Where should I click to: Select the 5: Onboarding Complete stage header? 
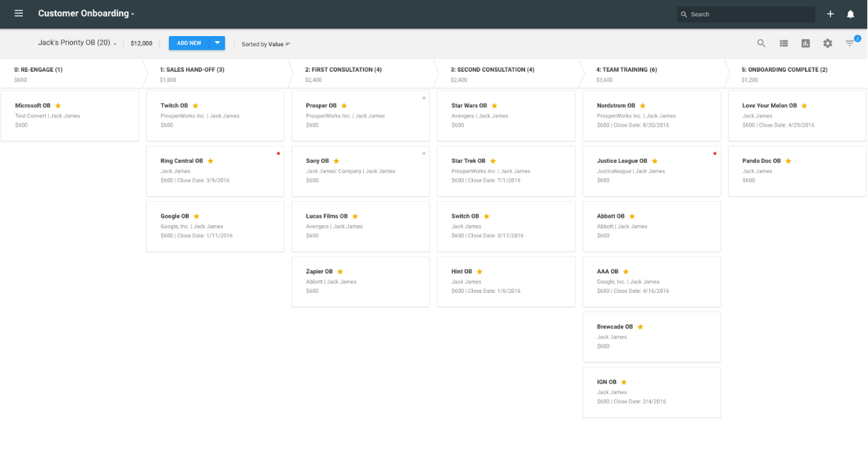pyautogui.click(x=797, y=74)
